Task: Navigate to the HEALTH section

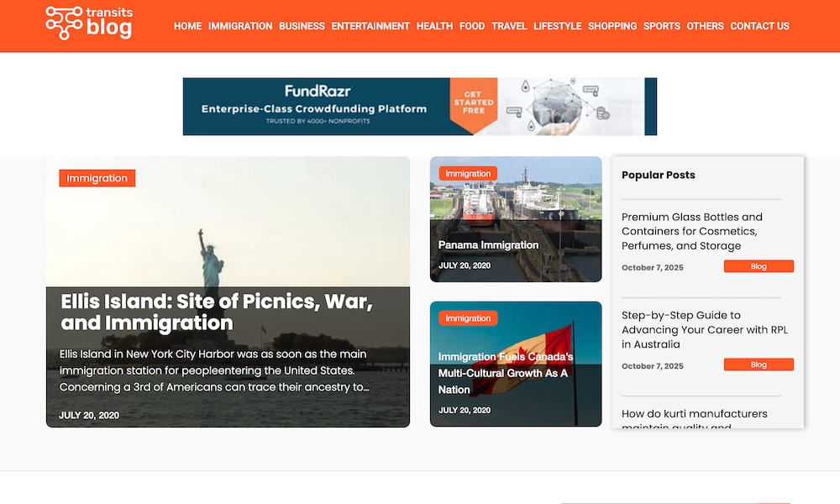Action: pos(434,26)
